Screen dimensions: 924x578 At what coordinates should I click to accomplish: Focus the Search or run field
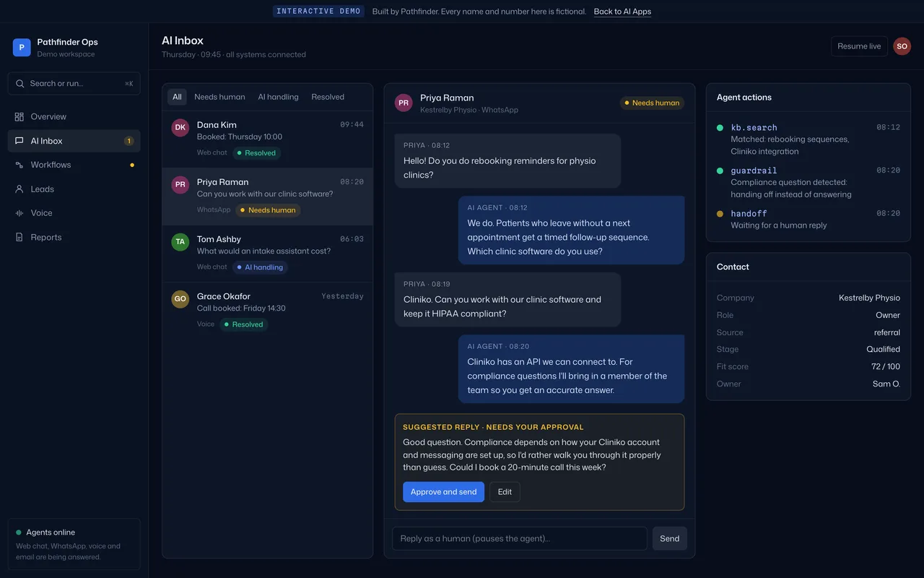[74, 84]
